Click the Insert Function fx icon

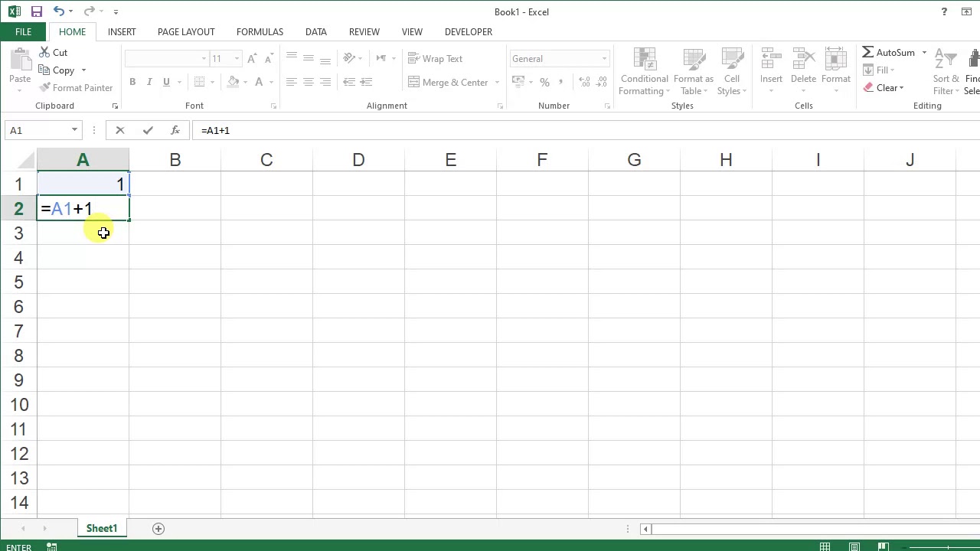tap(175, 130)
